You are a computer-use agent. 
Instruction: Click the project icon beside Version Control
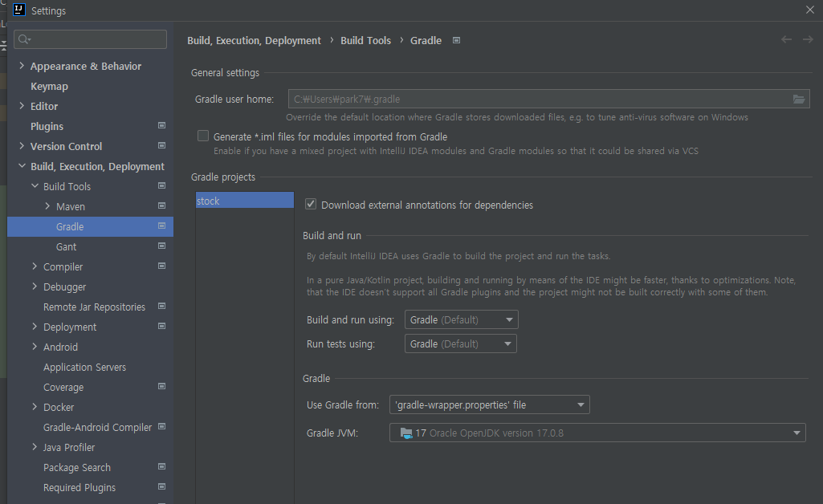pyautogui.click(x=161, y=145)
